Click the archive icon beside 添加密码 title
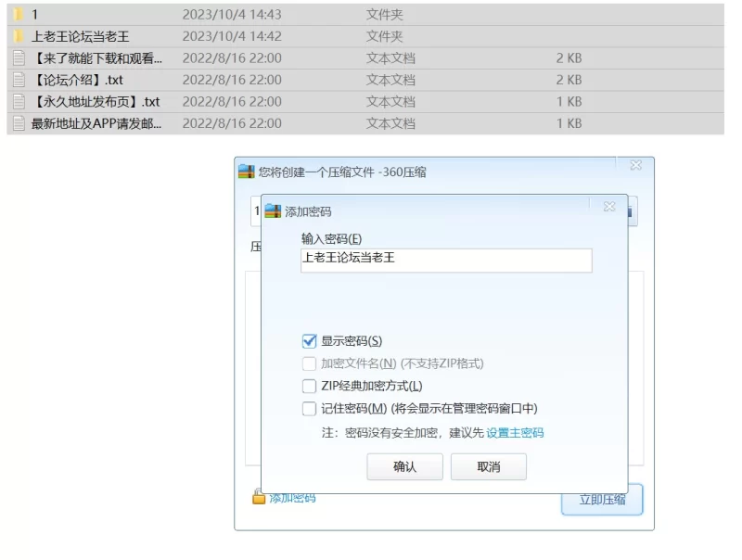The image size is (742, 560). (x=273, y=211)
